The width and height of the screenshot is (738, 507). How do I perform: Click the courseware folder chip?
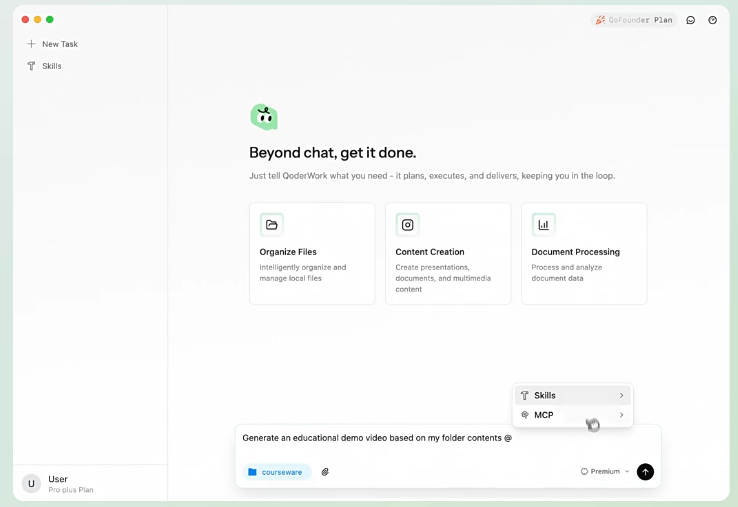pos(276,472)
